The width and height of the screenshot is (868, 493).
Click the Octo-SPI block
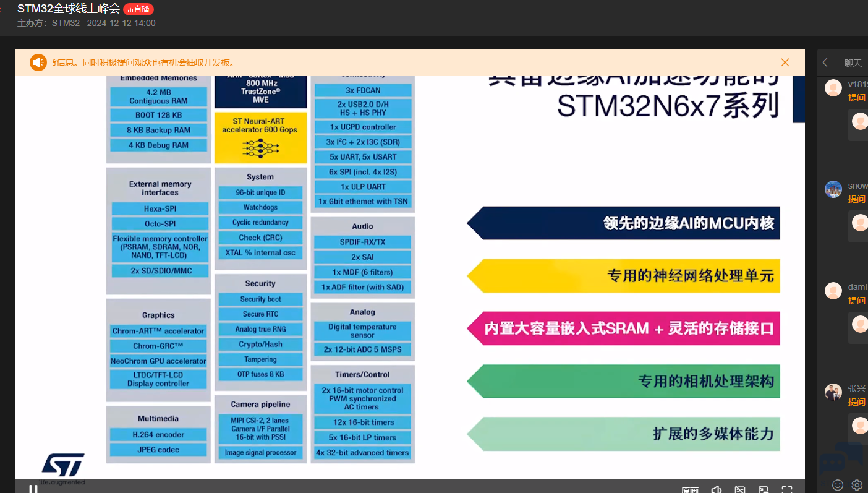160,224
